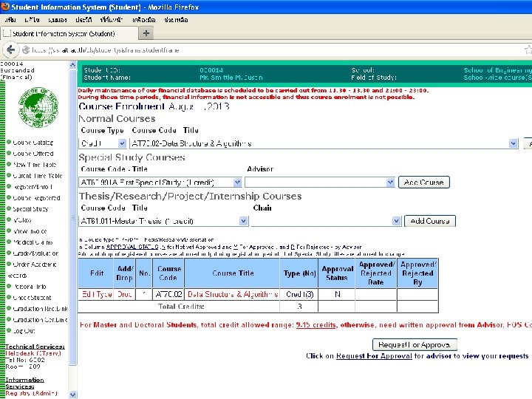Open Current Time Table in sidebar
532x399 pixels.
click(38, 176)
